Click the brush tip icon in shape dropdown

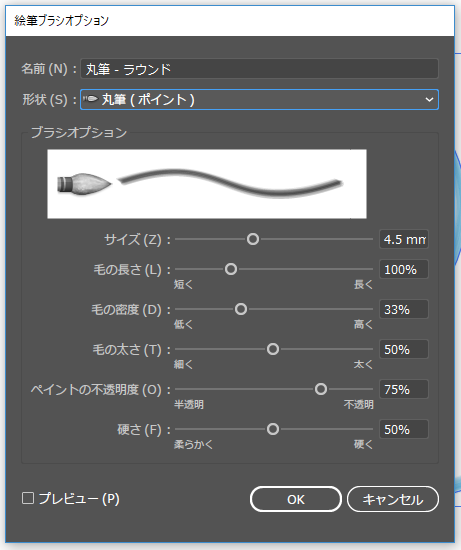pos(91,100)
